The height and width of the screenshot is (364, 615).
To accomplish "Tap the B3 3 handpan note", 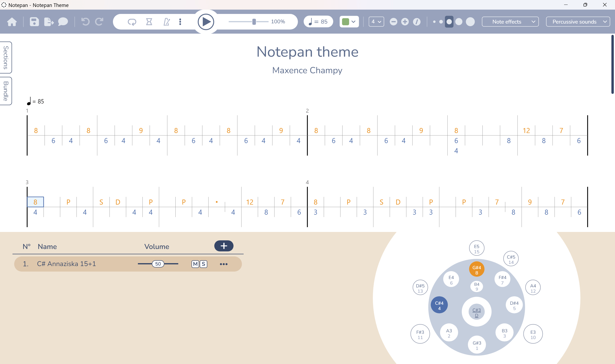I will [x=504, y=333].
